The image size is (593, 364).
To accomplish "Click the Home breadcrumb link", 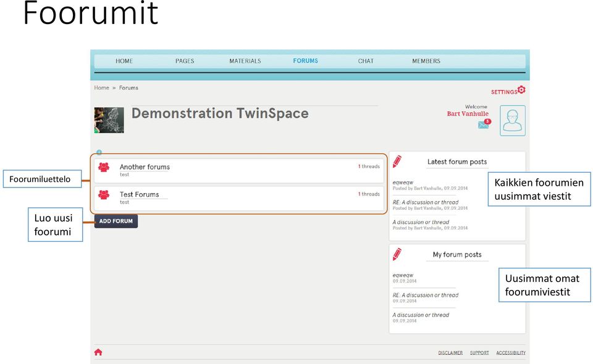I will pos(102,88).
